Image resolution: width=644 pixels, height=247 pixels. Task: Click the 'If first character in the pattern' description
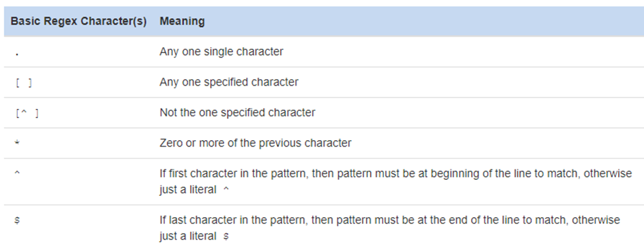(396, 181)
